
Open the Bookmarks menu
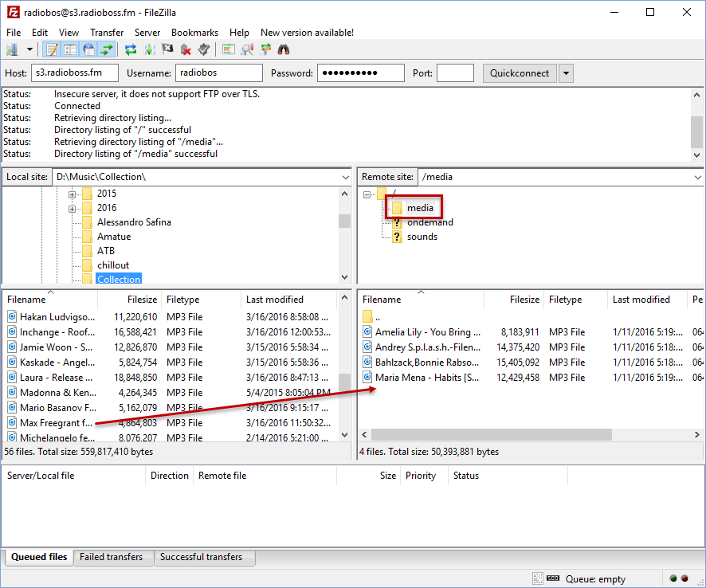pyautogui.click(x=194, y=33)
